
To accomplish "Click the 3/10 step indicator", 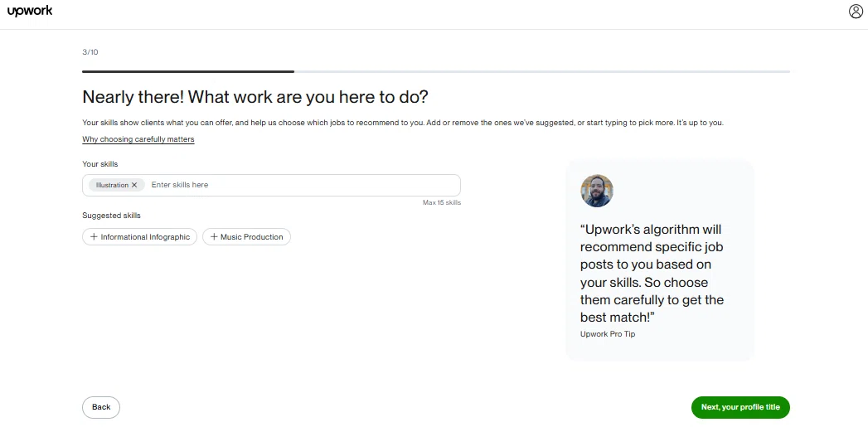I will tap(90, 52).
